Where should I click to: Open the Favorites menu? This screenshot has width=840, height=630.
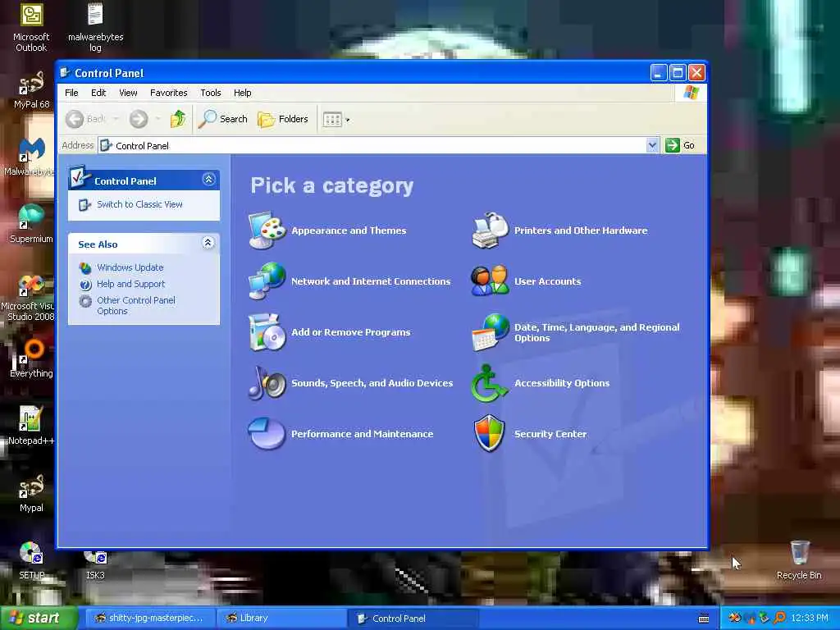[169, 93]
